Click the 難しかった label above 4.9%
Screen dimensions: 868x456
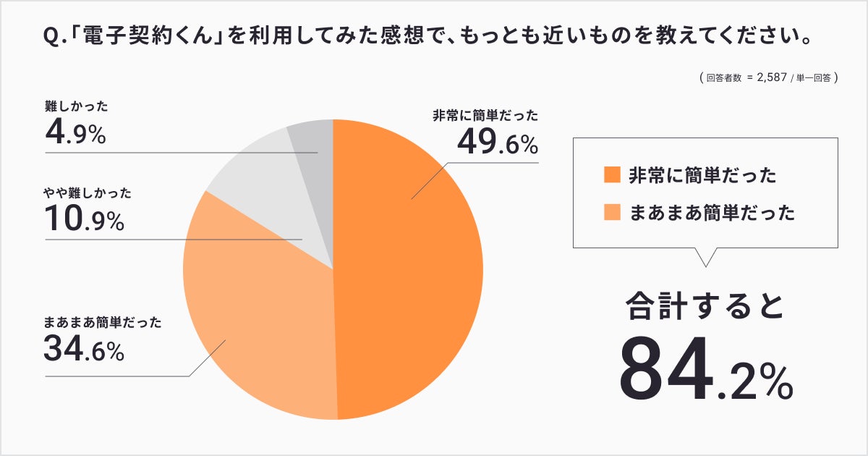pos(76,107)
